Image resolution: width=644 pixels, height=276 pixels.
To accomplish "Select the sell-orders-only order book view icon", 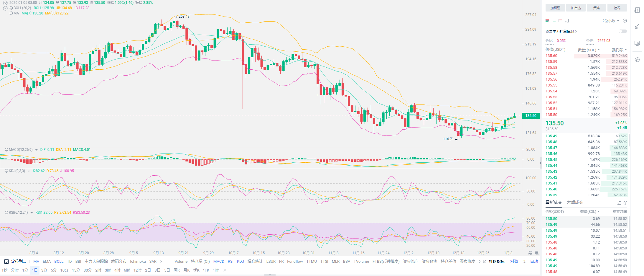I will pyautogui.click(x=560, y=21).
